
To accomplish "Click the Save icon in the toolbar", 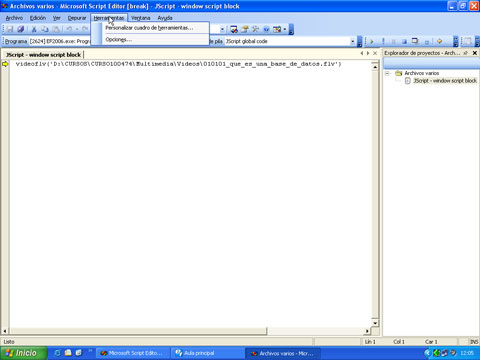I will [x=10, y=29].
